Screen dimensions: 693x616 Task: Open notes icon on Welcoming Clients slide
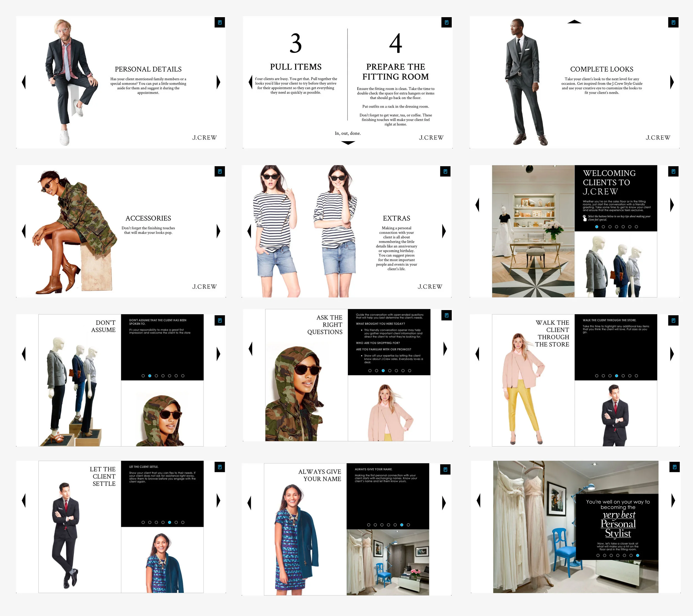(673, 171)
